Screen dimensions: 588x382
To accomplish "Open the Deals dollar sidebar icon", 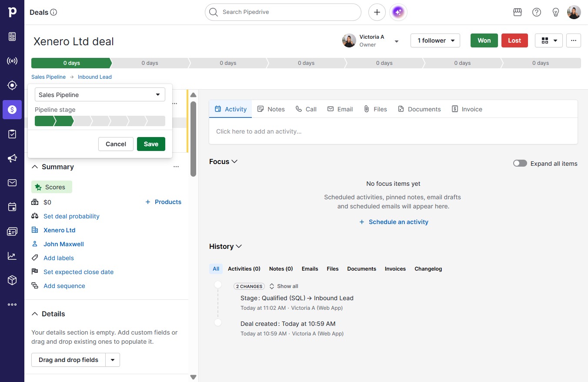I will point(12,110).
